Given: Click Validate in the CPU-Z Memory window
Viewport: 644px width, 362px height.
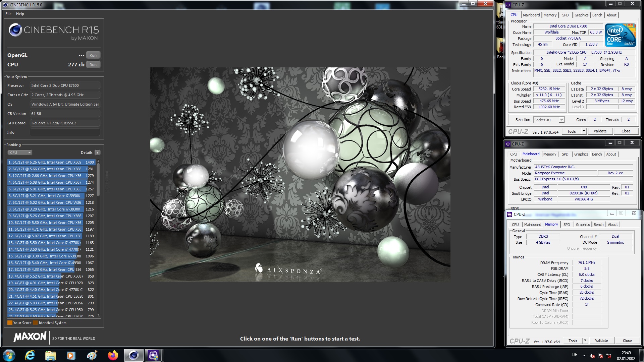Looking at the screenshot, I should tap(601, 341).
